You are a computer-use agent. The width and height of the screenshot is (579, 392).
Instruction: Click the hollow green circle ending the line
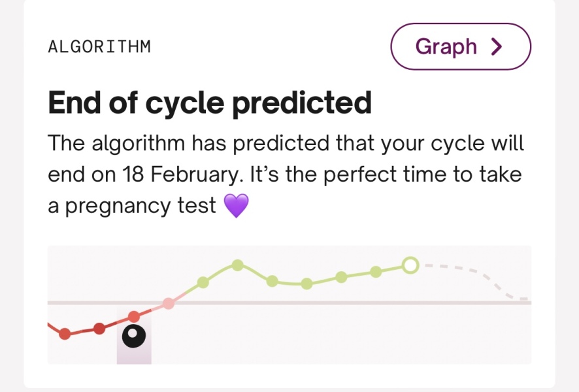coord(410,265)
